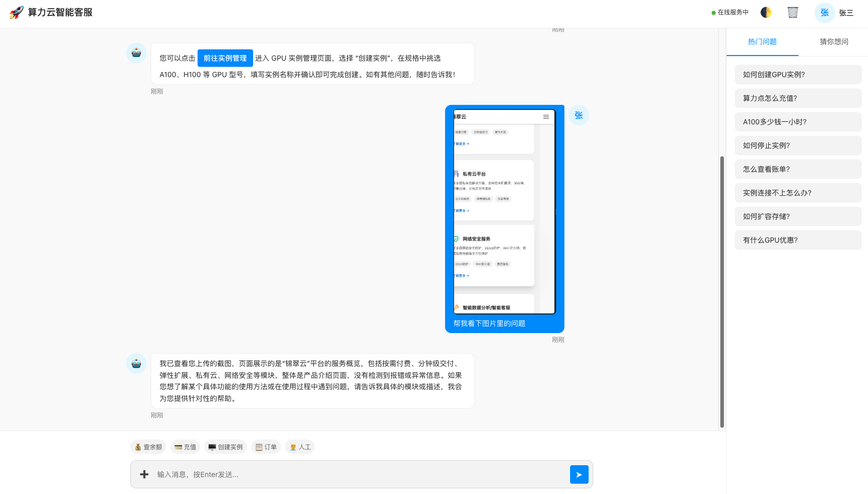
Task: Click the 在线服务中 status indicator
Action: [730, 12]
